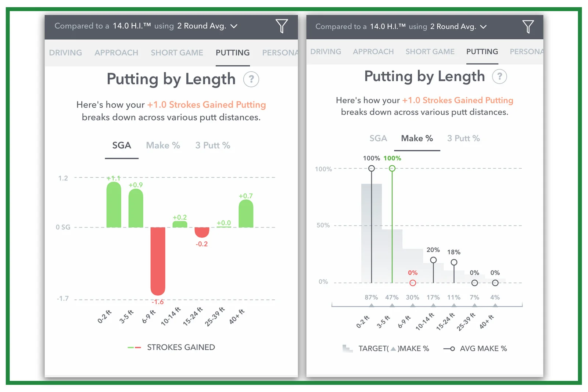
Task: Click the green 100% make marker
Action: [392, 168]
